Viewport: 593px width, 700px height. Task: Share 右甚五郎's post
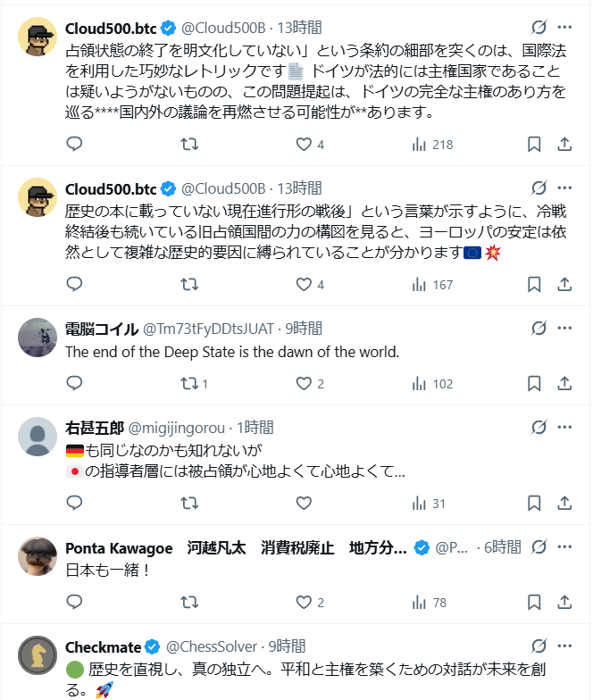564,503
